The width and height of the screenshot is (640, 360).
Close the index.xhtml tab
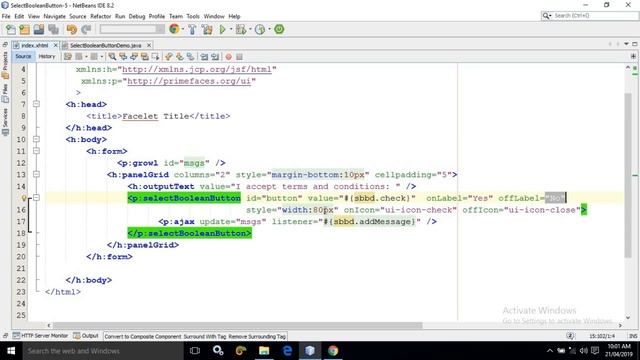56,45
